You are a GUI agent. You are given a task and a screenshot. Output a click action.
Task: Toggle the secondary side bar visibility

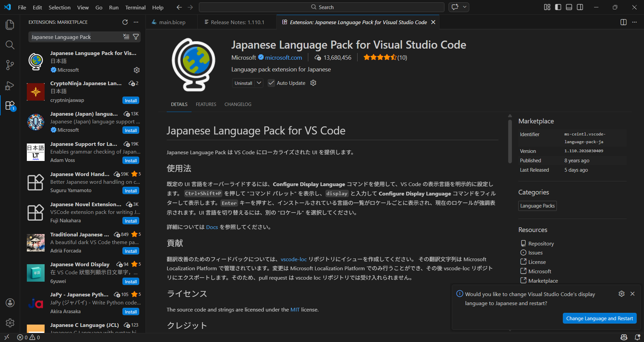pos(580,7)
